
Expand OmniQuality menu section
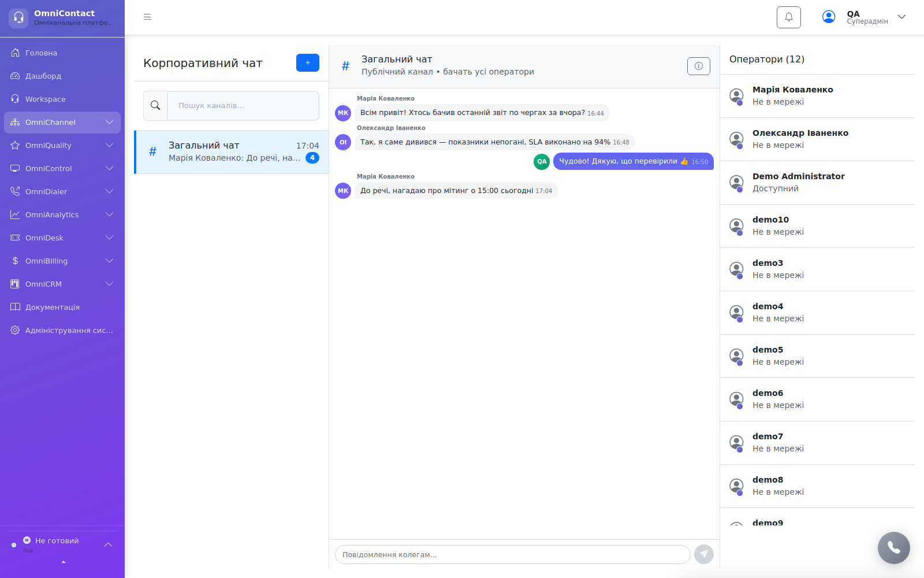62,145
